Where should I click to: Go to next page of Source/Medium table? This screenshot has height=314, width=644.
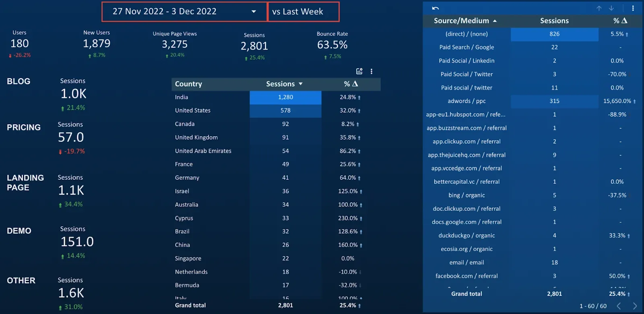[x=635, y=306]
